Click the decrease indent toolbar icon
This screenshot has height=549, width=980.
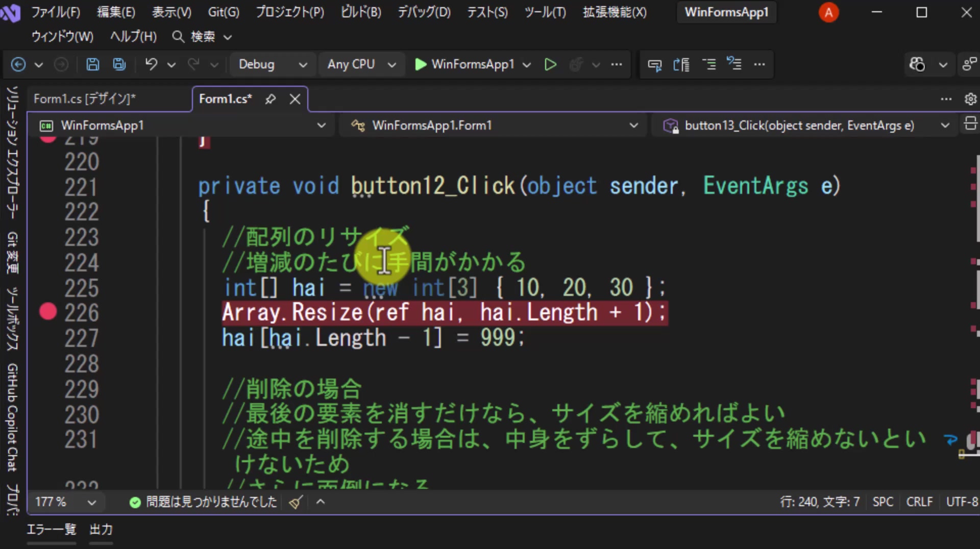click(x=734, y=64)
